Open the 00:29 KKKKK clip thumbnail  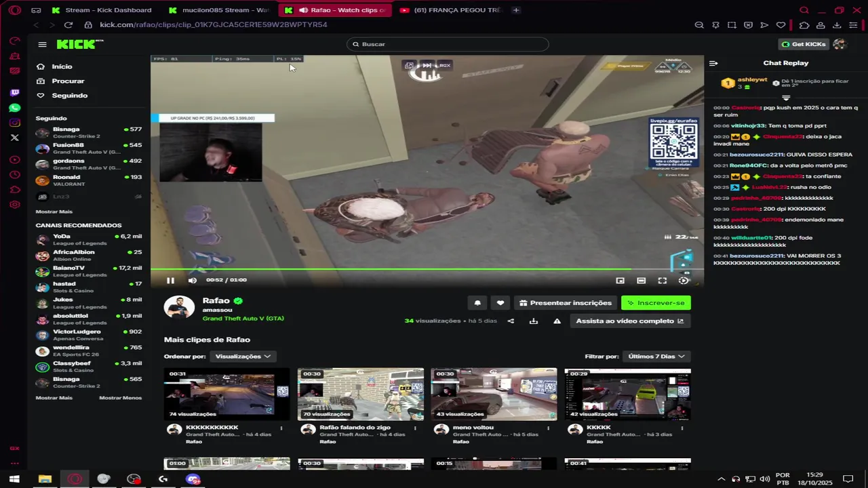tap(627, 394)
